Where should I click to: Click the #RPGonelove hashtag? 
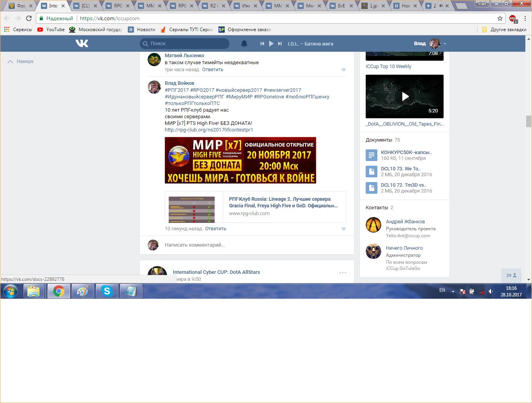(269, 97)
